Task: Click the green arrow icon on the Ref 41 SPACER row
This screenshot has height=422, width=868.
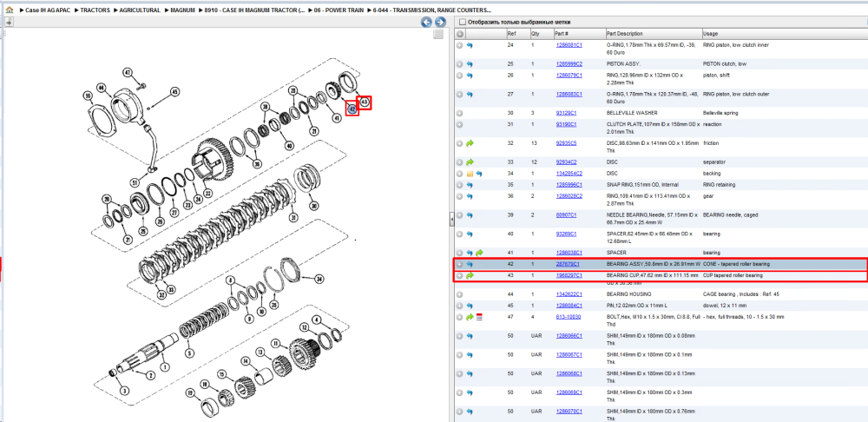Action: pos(479,253)
